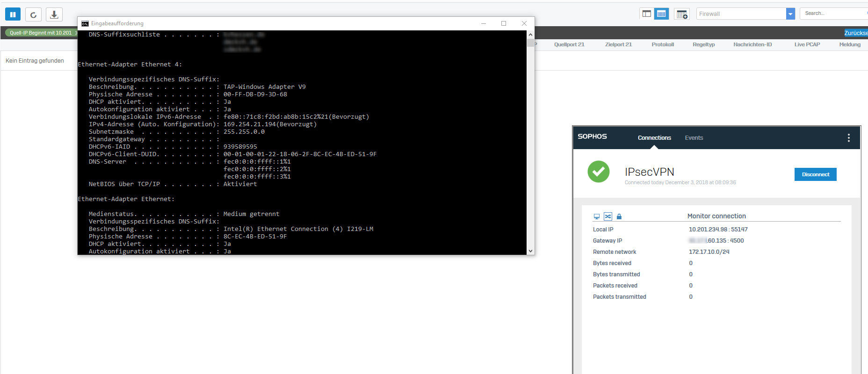The image size is (868, 374).
Task: Open the Firewall module dropdown arrow
Action: pos(790,14)
